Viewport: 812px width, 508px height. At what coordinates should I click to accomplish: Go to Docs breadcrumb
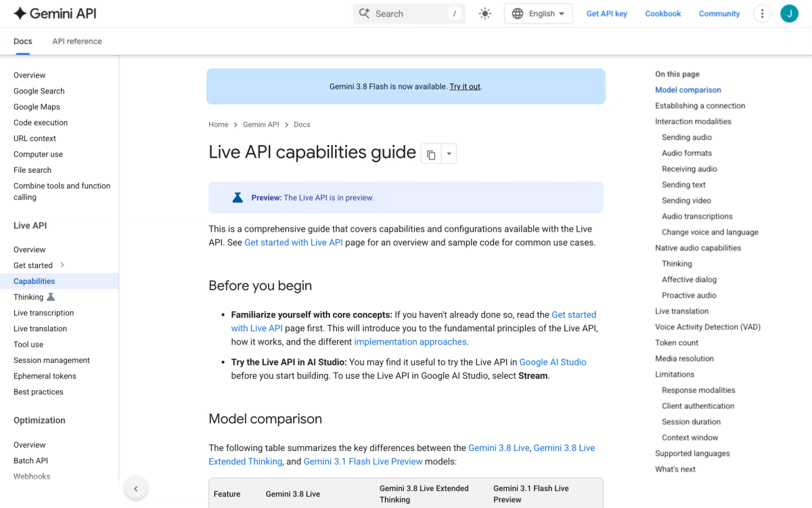coord(302,125)
